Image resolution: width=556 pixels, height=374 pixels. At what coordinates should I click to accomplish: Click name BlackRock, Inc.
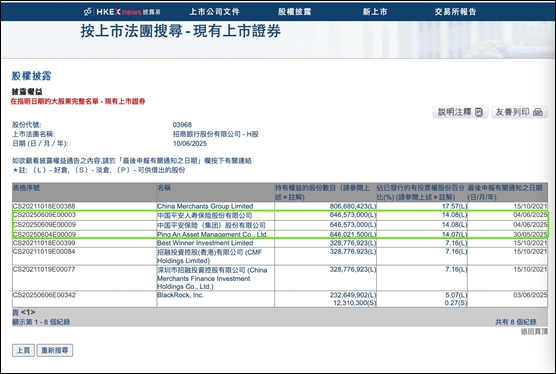tap(180, 295)
